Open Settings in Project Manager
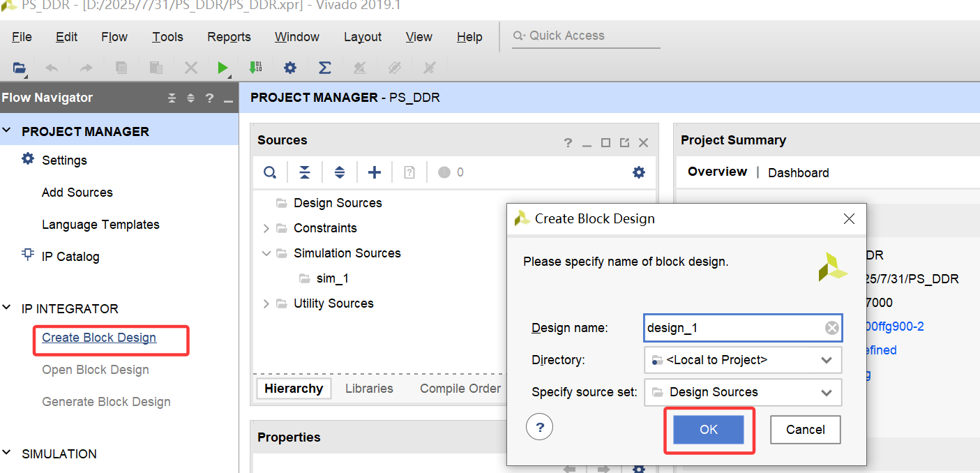Image resolution: width=980 pixels, height=473 pixels. pyautogui.click(x=64, y=160)
